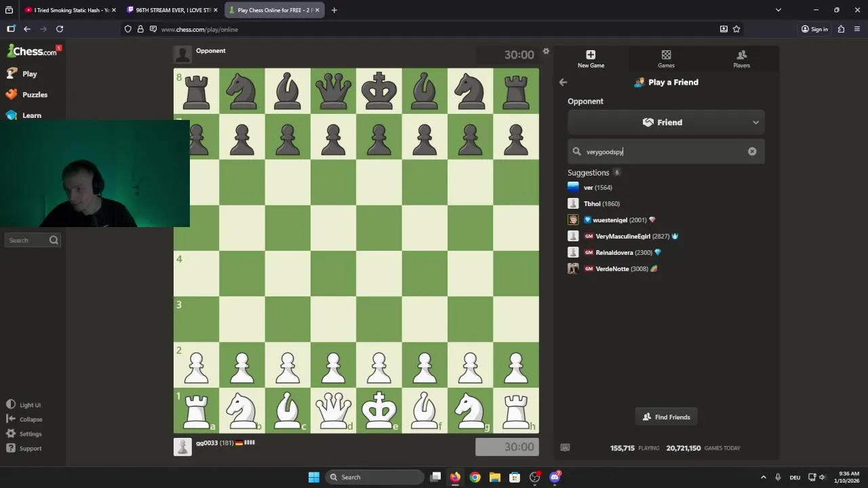The image size is (868, 488).
Task: Click the white player's 30:00 clock
Action: tap(507, 447)
